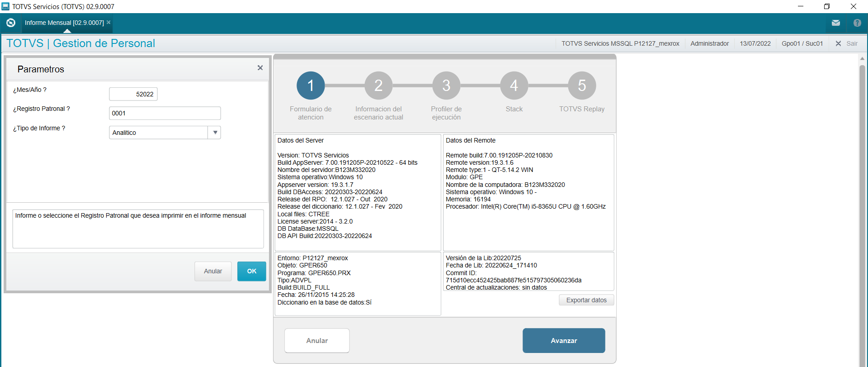
Task: Click the TOTVS home logo icon
Action: coord(11,23)
